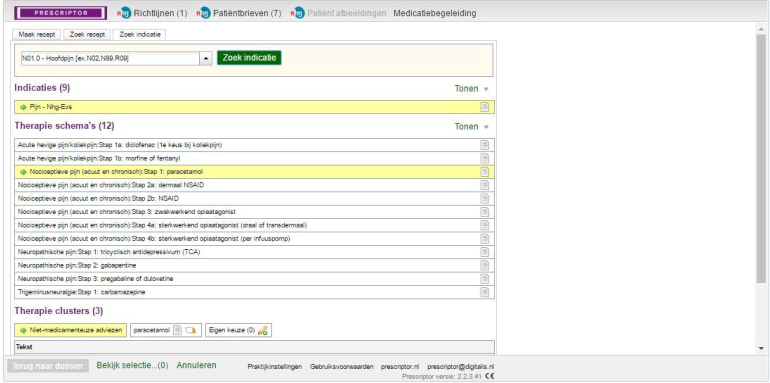770x383 pixels.
Task: Click edit icon beside Eigen keuze
Action: click(x=263, y=330)
